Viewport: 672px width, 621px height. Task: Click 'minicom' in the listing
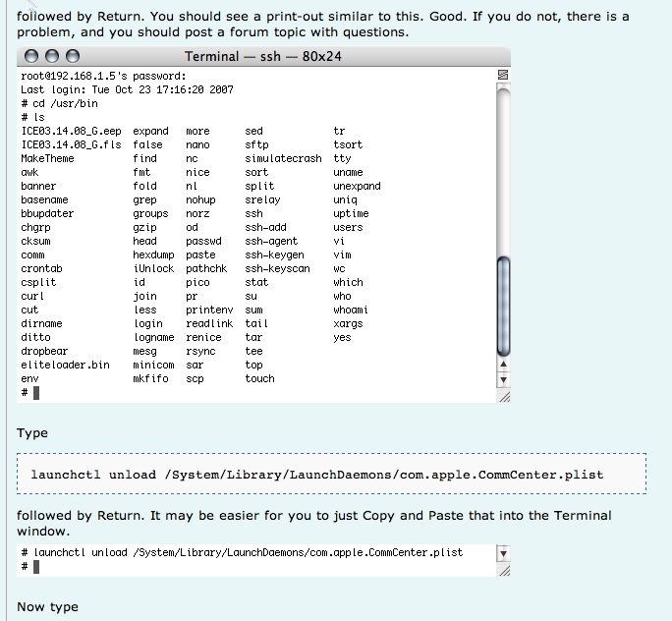[x=153, y=365]
